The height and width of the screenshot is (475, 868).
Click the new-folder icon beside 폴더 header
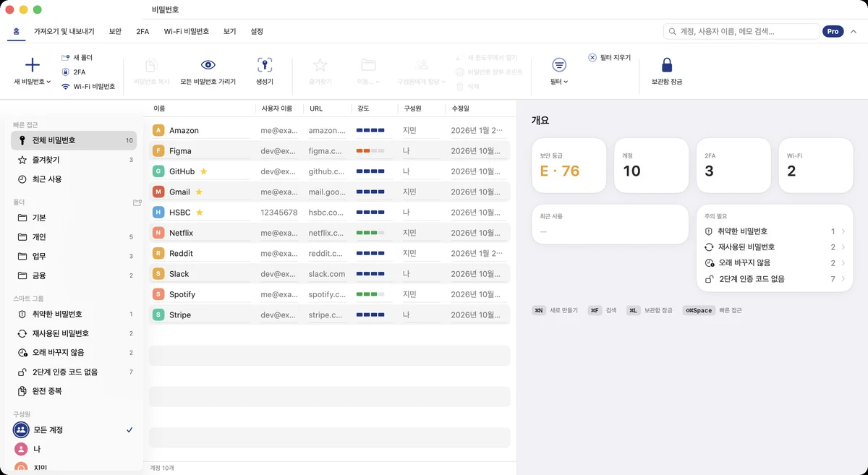137,202
